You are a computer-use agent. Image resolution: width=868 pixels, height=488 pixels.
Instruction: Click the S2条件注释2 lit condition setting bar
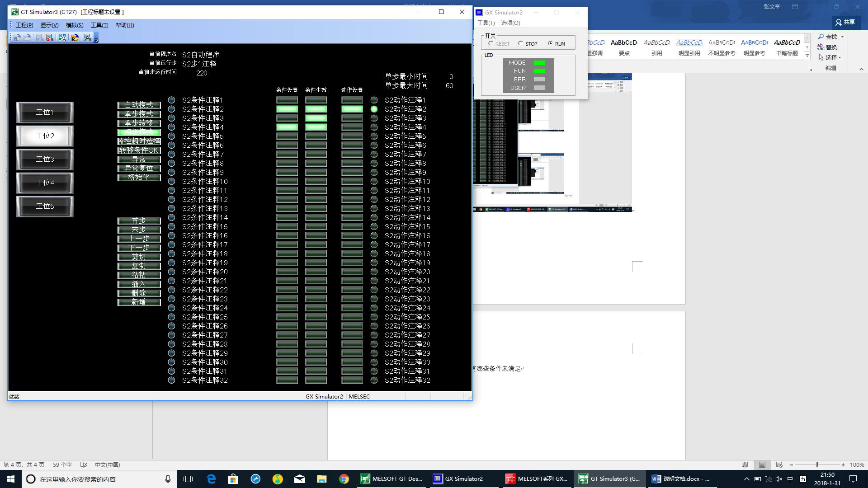(x=287, y=109)
